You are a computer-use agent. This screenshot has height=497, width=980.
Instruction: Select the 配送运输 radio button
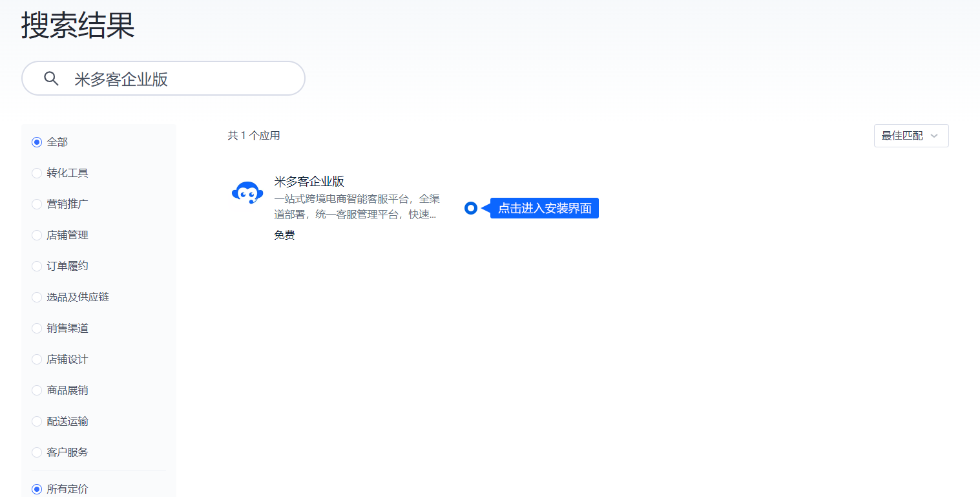pos(37,421)
